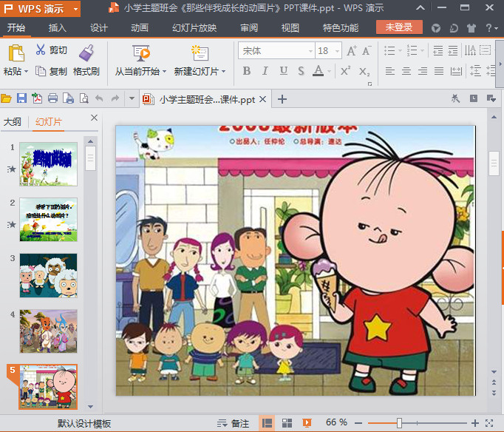Start slideshow from current slide icon

(141, 53)
